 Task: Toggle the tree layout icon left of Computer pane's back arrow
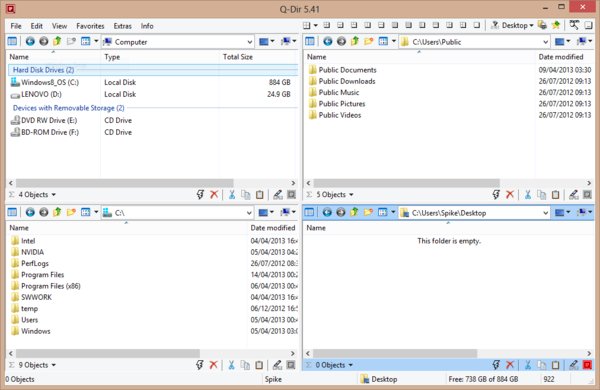pos(12,41)
